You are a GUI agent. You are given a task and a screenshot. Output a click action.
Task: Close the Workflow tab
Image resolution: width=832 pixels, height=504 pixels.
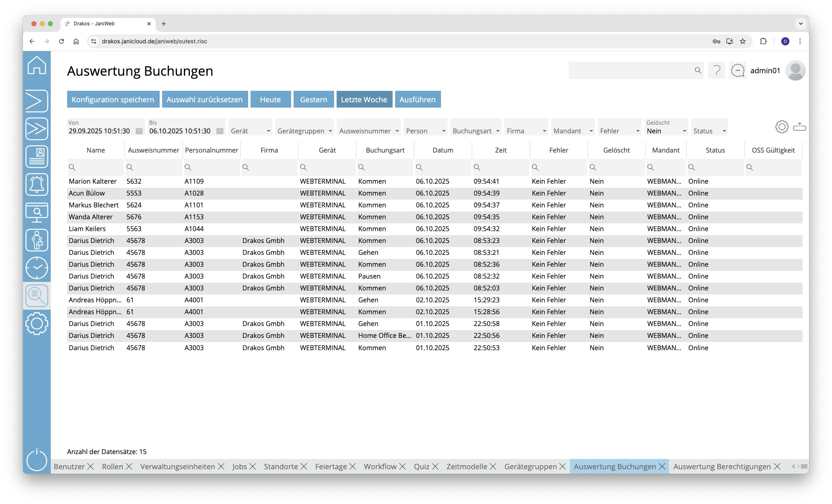click(402, 466)
